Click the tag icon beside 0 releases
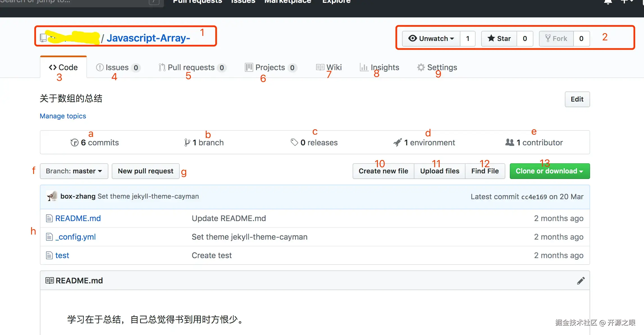Image resolution: width=644 pixels, height=335 pixels. (x=294, y=143)
